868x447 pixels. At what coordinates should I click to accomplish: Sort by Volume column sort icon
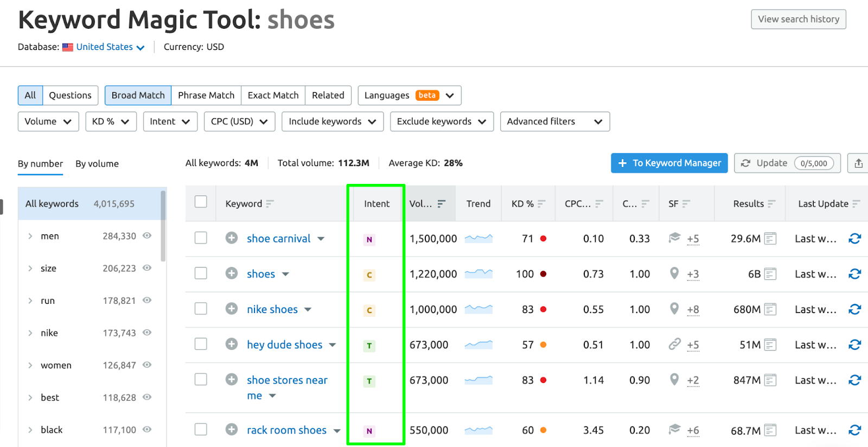click(442, 204)
